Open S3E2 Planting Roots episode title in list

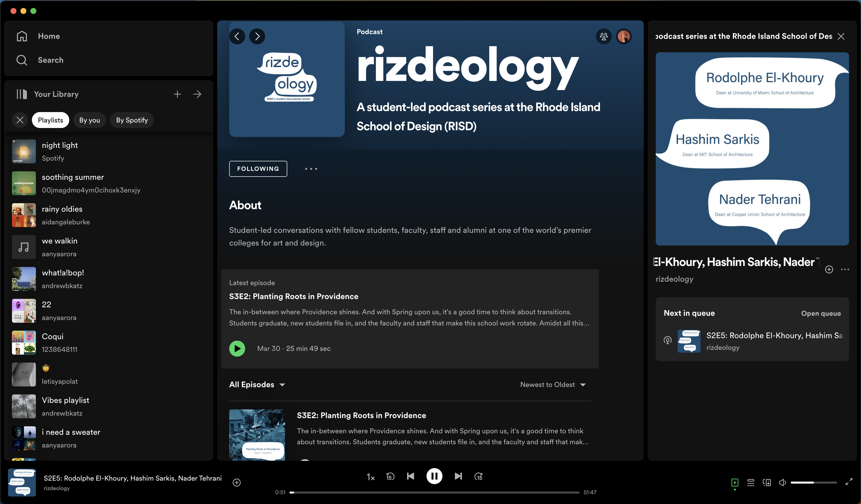361,416
